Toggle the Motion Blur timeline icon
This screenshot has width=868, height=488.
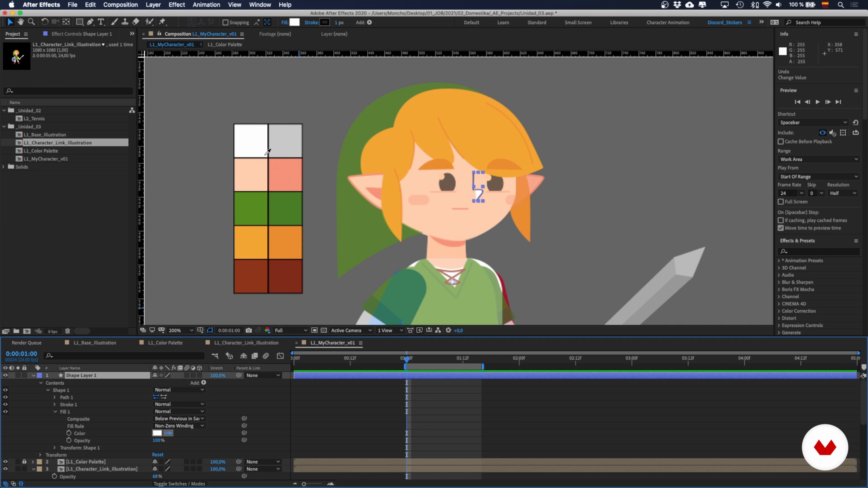coord(266,356)
